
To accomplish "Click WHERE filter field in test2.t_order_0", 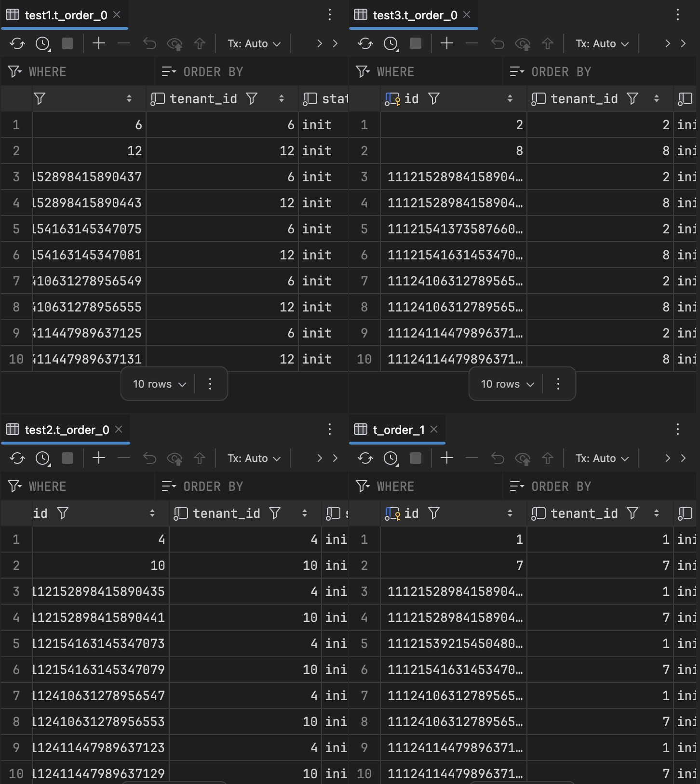I will point(87,487).
